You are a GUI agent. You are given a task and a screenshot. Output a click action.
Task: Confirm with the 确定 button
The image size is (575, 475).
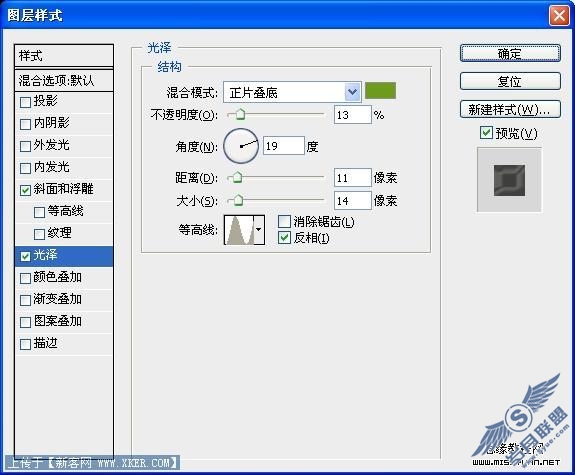click(x=510, y=54)
